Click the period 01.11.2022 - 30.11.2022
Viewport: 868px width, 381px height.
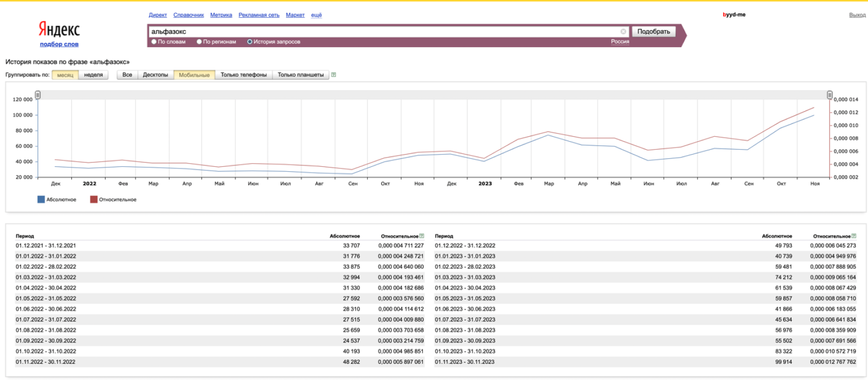point(46,362)
